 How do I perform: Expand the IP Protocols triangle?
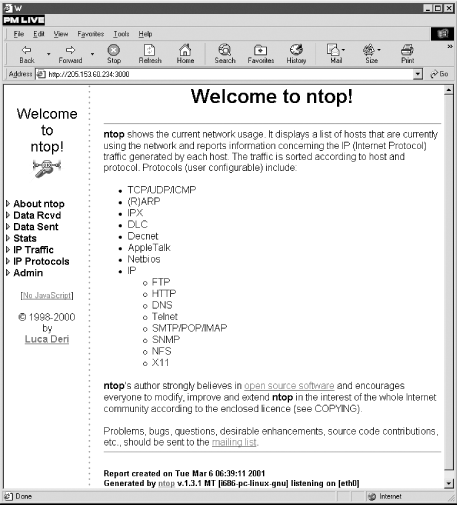point(8,261)
